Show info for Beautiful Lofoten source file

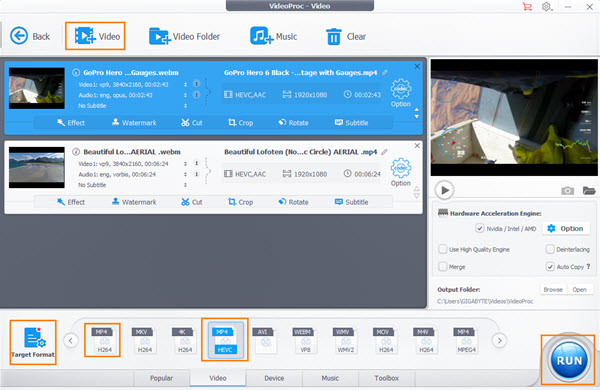coord(76,152)
